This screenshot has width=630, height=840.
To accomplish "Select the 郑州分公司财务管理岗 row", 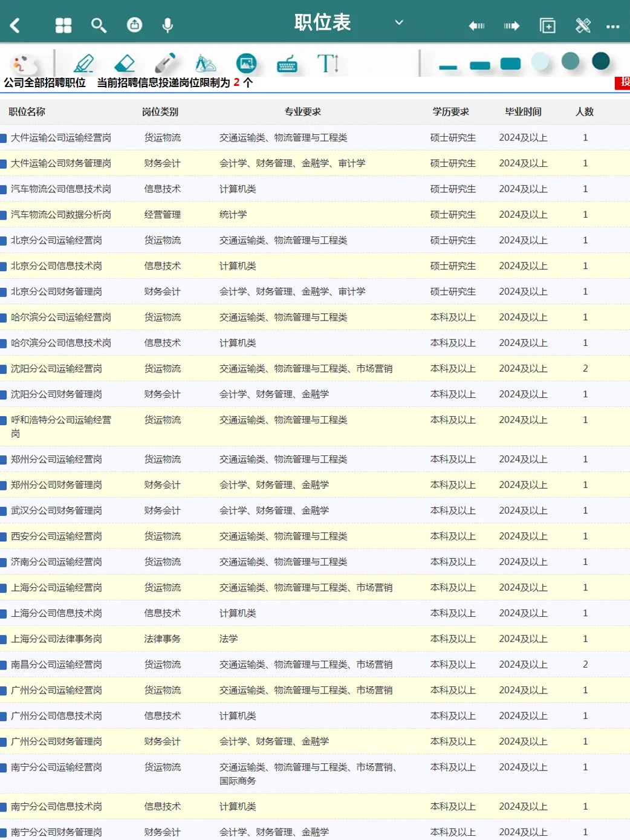I will (x=315, y=485).
